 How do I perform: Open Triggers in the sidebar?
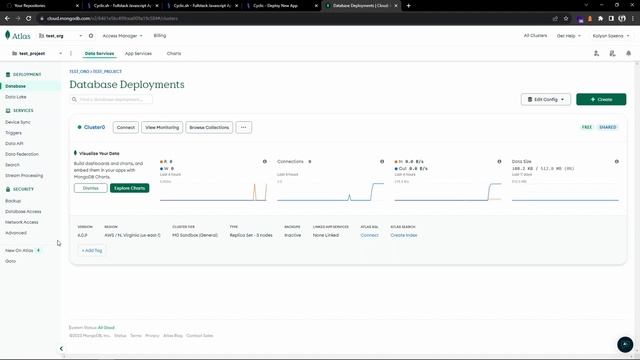[13, 133]
